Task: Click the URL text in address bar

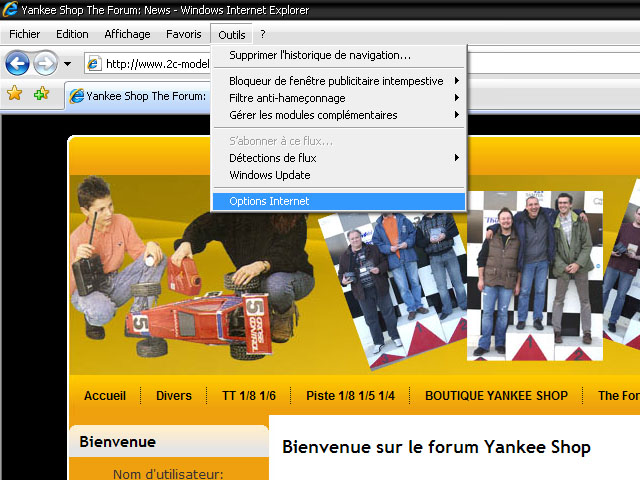Action: 158,64
